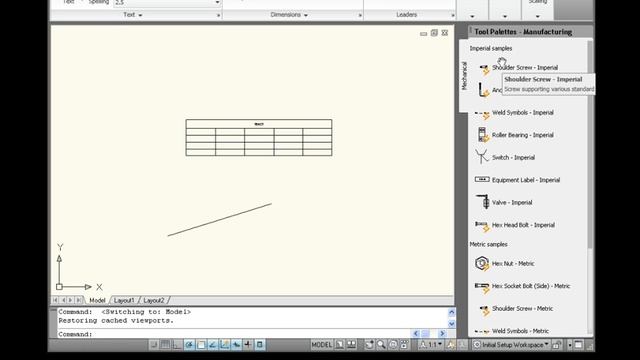Go to previous layout tab arrow
This screenshot has width=640, height=360.
click(63, 300)
